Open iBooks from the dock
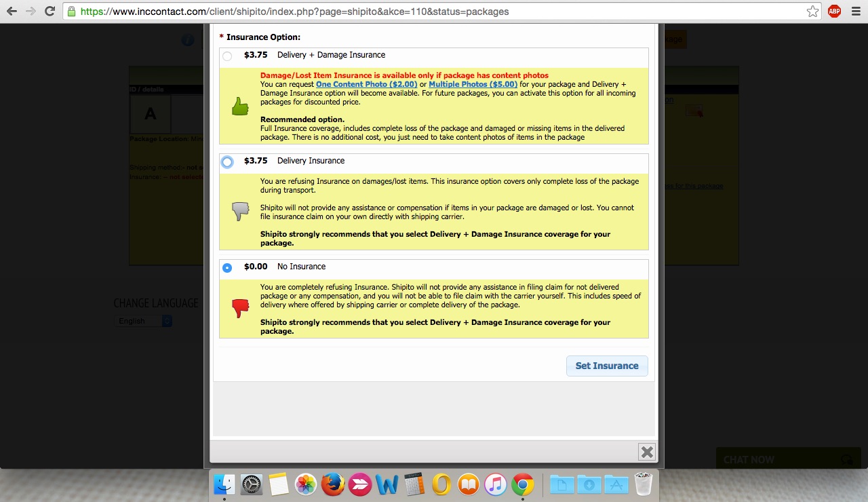The image size is (868, 502). pos(469,484)
